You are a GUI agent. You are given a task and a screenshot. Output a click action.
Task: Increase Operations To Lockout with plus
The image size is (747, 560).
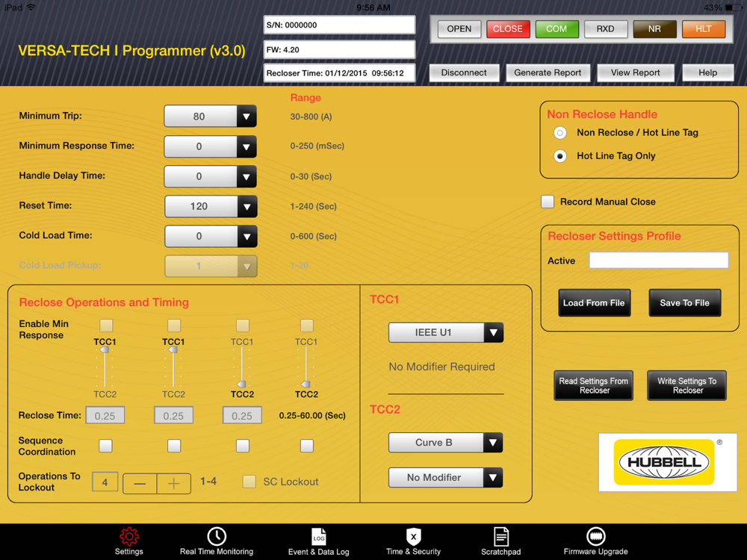174,484
